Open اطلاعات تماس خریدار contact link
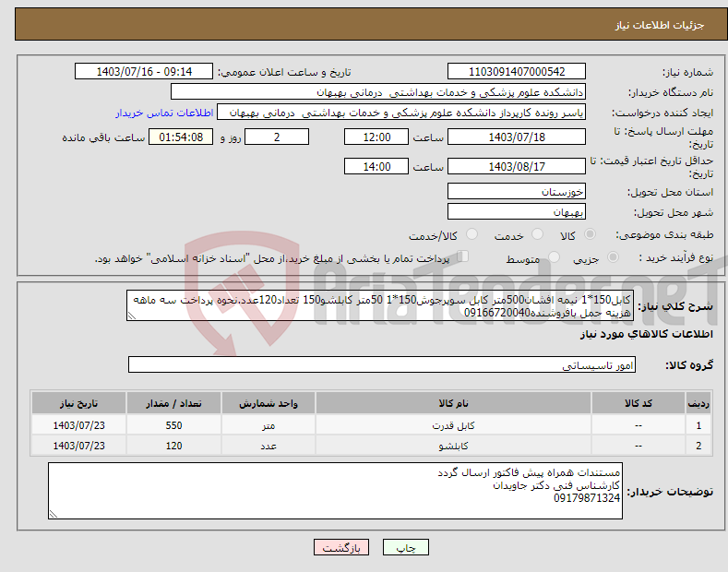728x572 pixels. (x=164, y=113)
